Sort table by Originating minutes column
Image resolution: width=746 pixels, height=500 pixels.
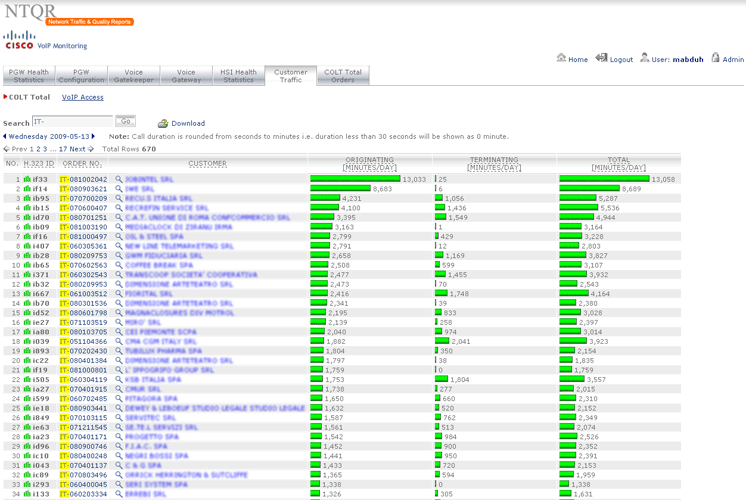pos(369,163)
